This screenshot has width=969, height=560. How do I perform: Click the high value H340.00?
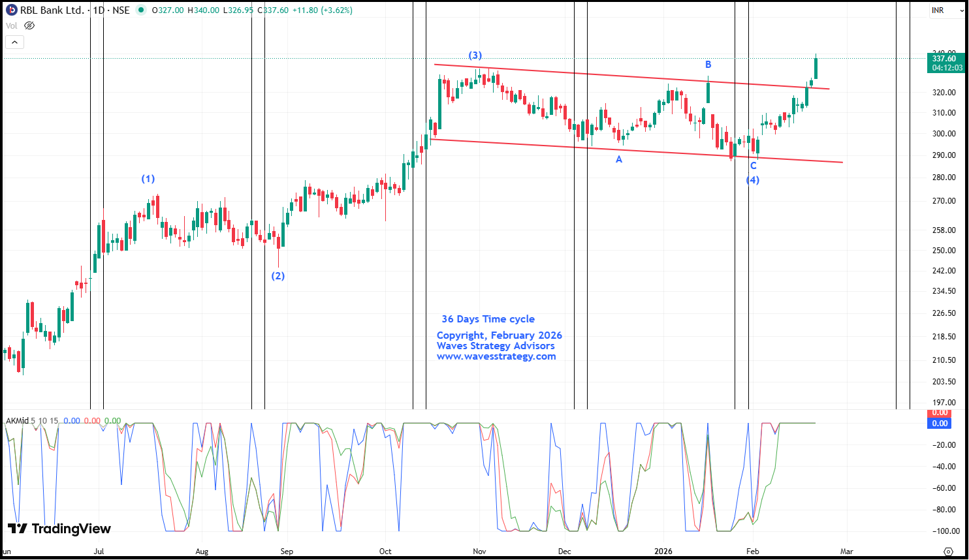[203, 10]
